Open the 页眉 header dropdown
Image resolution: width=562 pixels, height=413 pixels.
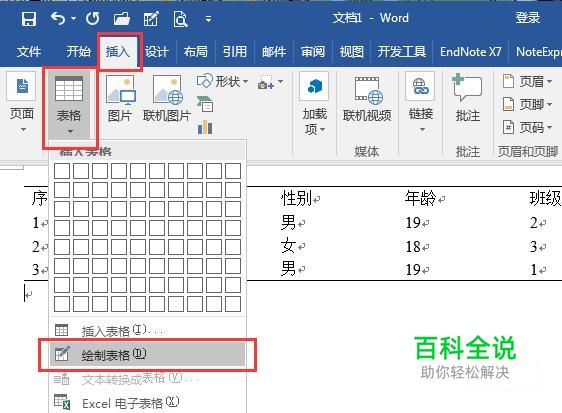(x=527, y=81)
